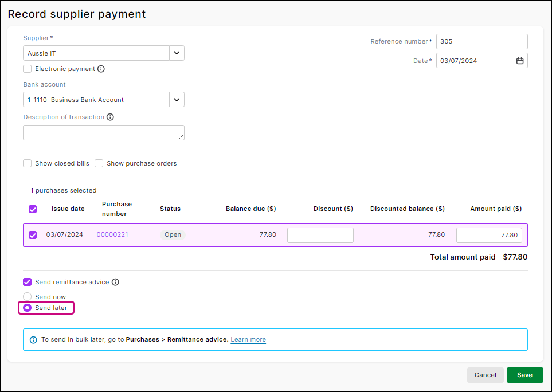Viewport: 552px width, 392px height.
Task: Click the info icon in the remittance banner
Action: click(33, 339)
